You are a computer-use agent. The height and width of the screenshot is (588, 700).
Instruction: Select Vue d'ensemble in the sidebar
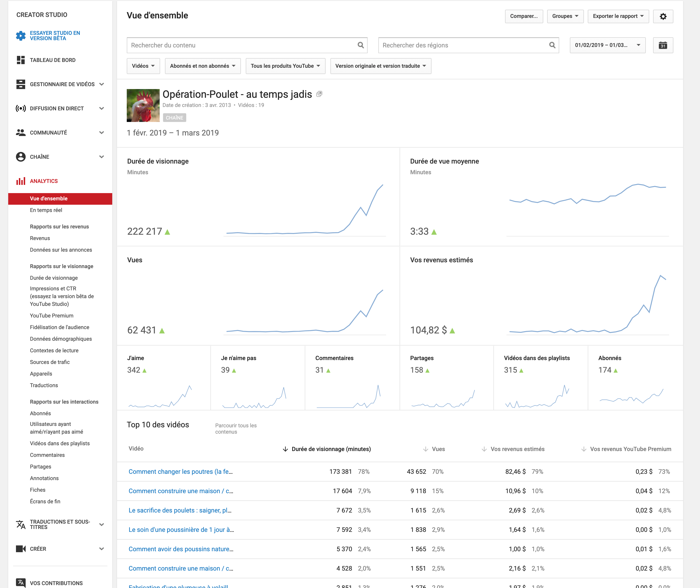click(x=60, y=199)
